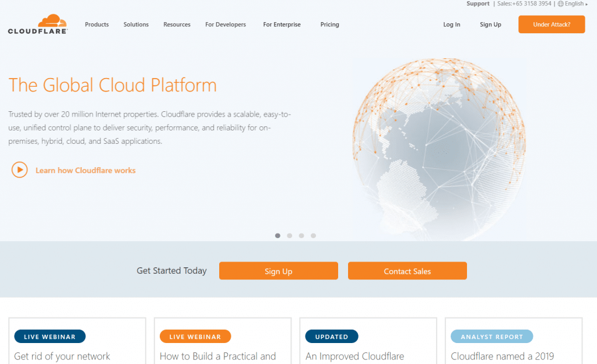
Task: Jump to the fourth carousel slide dot
Action: click(313, 236)
